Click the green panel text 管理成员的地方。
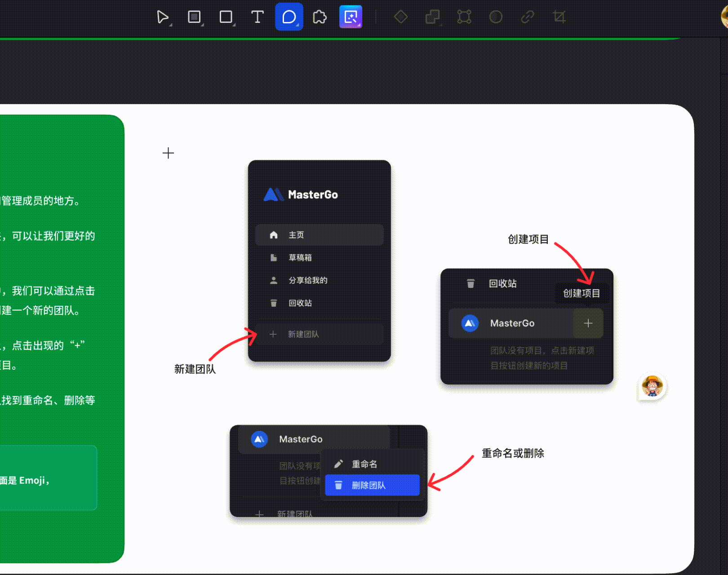This screenshot has height=575, width=728. 41,201
